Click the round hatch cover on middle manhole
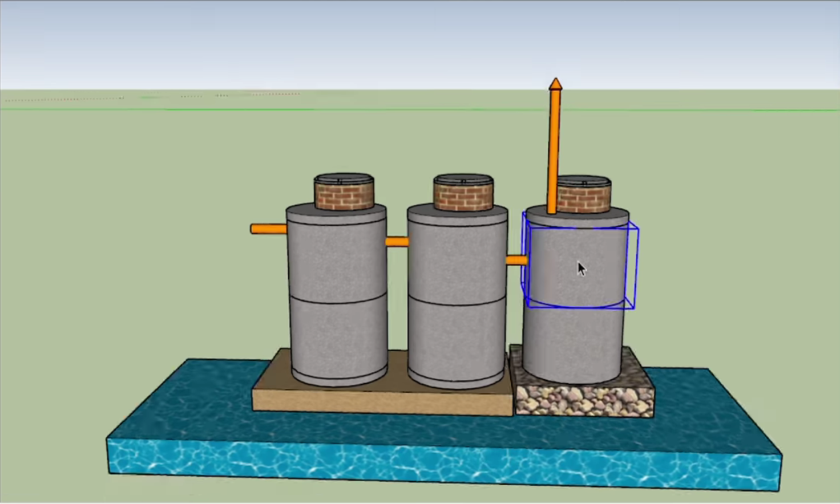The width and height of the screenshot is (840, 504). 463,180
